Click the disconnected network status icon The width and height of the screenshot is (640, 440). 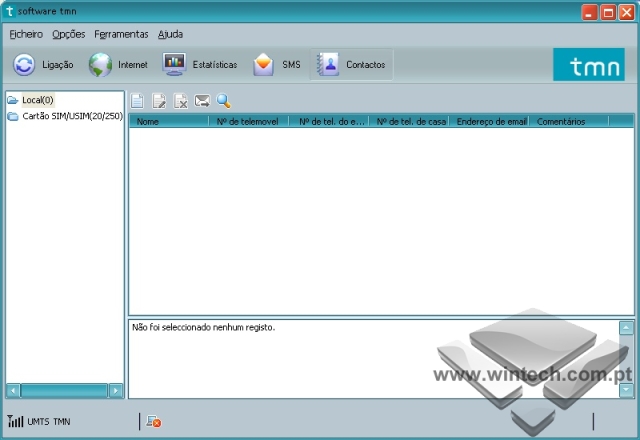tap(154, 421)
